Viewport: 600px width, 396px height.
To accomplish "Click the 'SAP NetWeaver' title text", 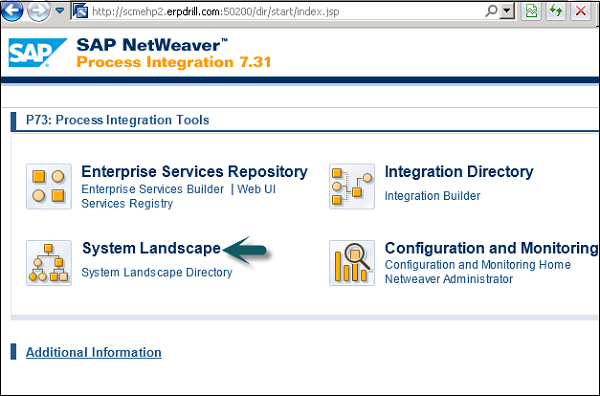I will pos(152,45).
